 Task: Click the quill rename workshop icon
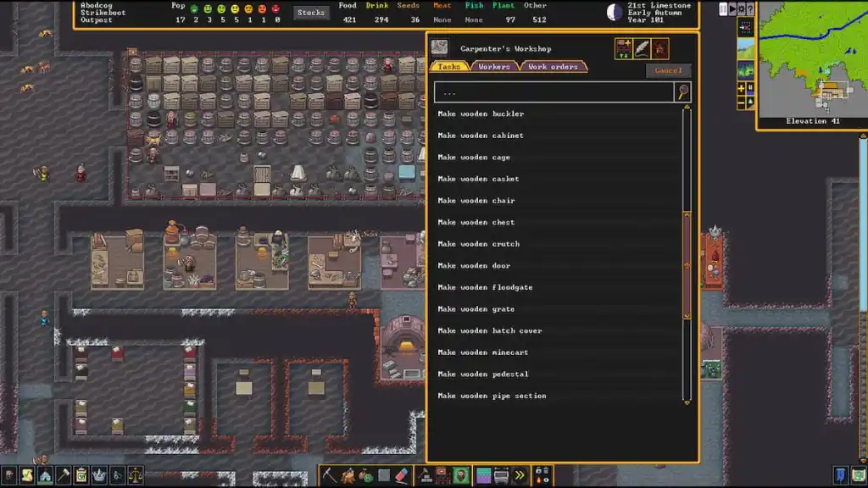click(x=642, y=48)
